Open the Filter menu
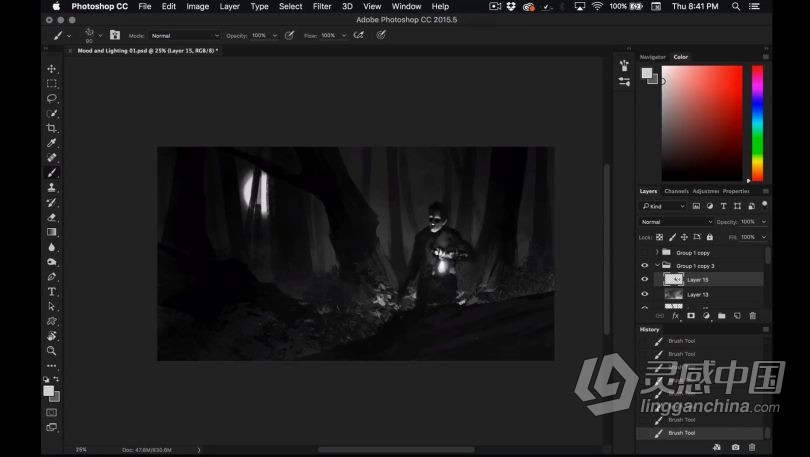This screenshot has height=457, width=810. coord(322,6)
